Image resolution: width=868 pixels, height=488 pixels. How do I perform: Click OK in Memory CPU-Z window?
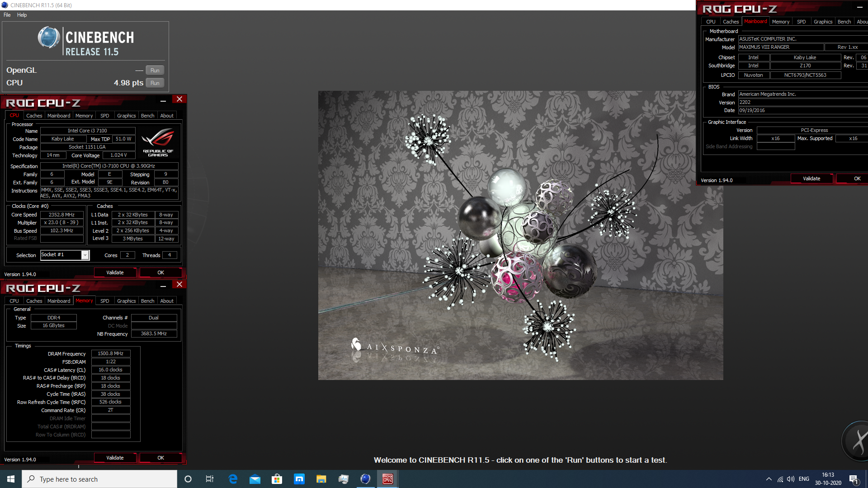160,458
